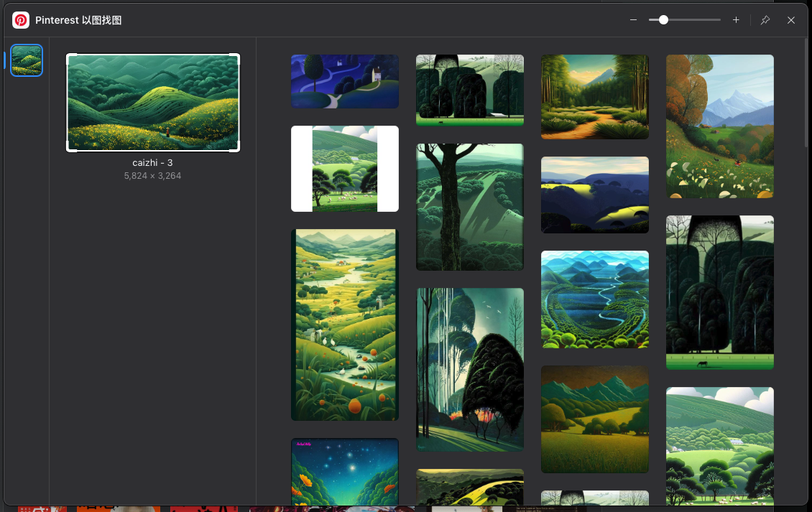Open the dark round trees landscape result
This screenshot has width=812, height=512.
tap(470, 90)
